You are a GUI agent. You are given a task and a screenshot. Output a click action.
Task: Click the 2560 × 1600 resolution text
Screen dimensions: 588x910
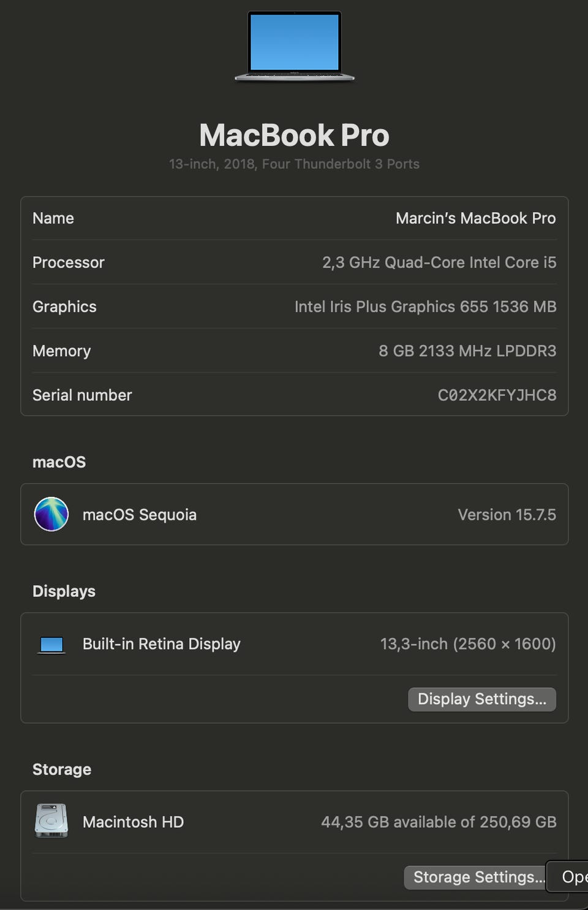[x=504, y=644]
